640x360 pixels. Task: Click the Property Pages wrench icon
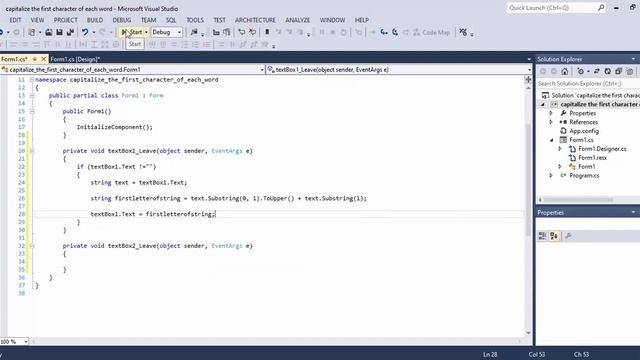pyautogui.click(x=568, y=236)
